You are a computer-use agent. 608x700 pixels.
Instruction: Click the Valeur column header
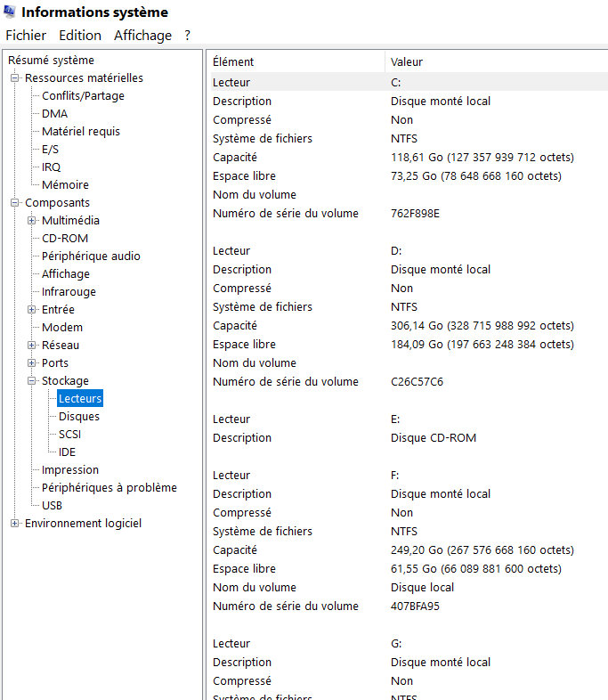(x=497, y=61)
